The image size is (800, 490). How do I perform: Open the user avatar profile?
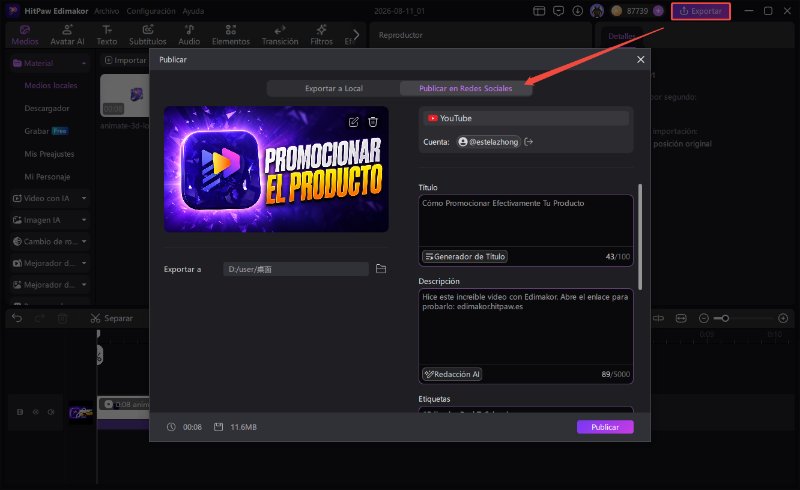click(x=596, y=11)
